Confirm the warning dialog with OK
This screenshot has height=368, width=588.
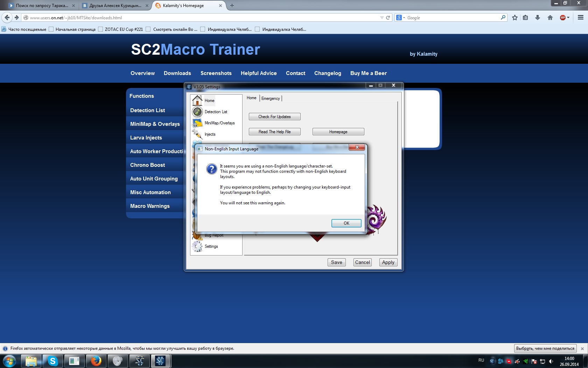click(346, 223)
